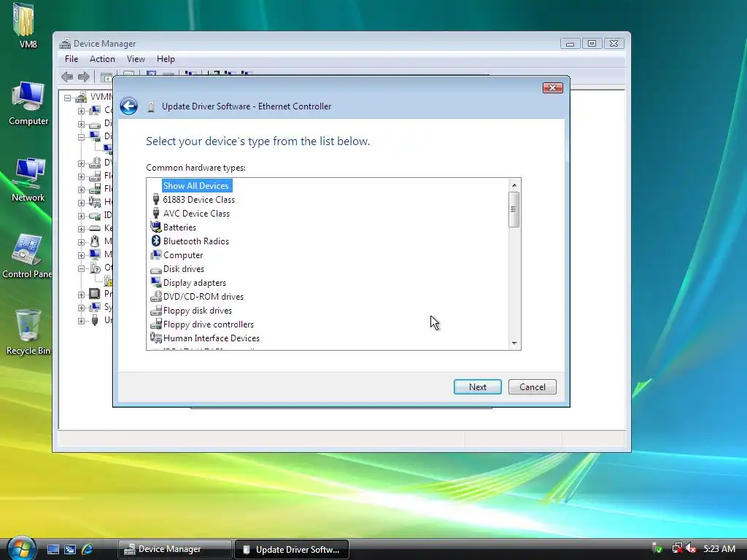Choose Floppy drive controllers in the list

point(208,324)
